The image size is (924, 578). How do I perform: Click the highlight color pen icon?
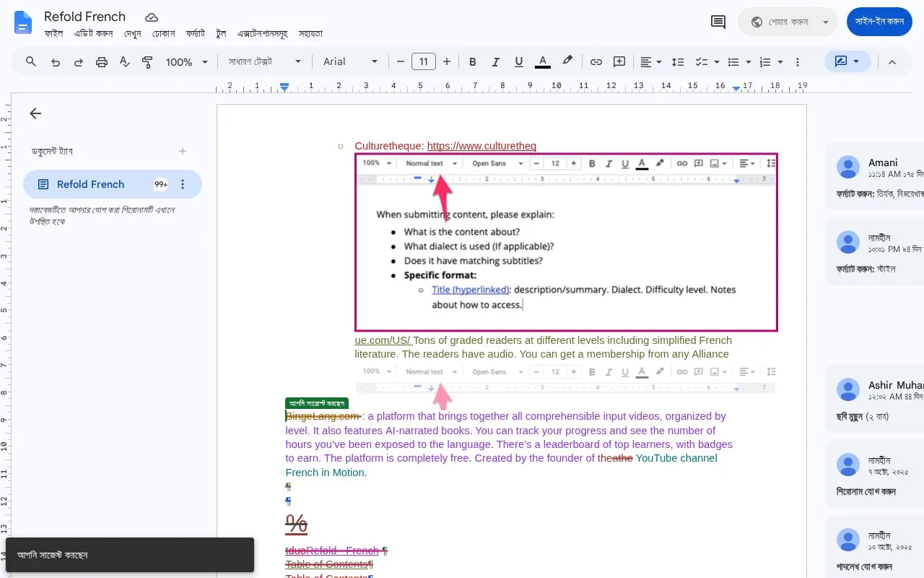point(567,62)
